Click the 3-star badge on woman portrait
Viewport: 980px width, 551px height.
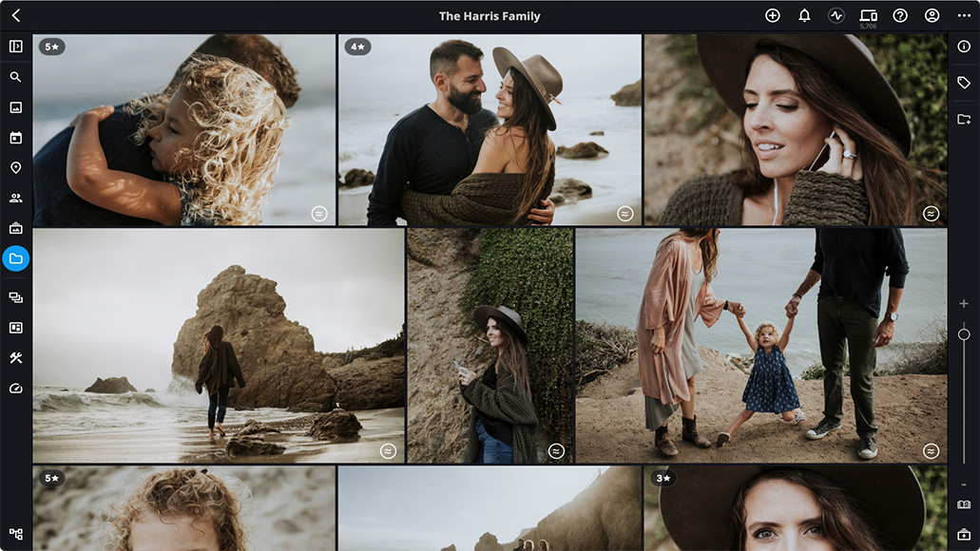click(663, 479)
